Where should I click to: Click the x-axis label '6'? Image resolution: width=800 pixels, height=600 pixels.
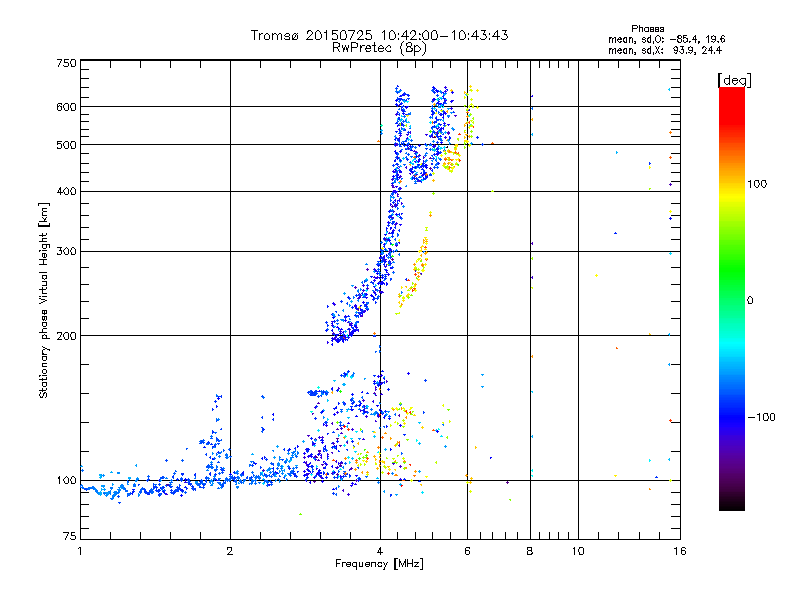tap(467, 551)
